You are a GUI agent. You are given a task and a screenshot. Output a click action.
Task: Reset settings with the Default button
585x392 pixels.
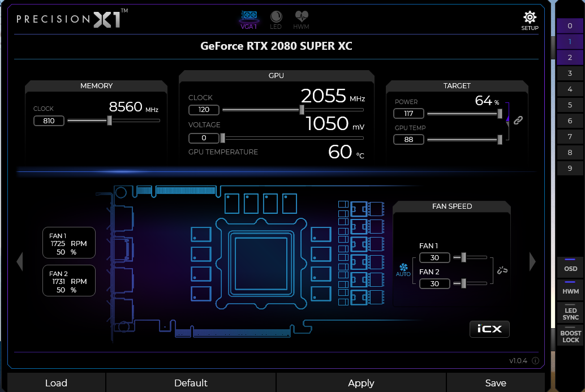(191, 383)
